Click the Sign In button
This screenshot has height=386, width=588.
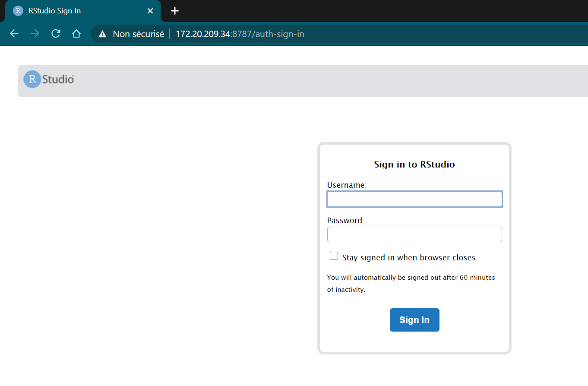click(414, 320)
